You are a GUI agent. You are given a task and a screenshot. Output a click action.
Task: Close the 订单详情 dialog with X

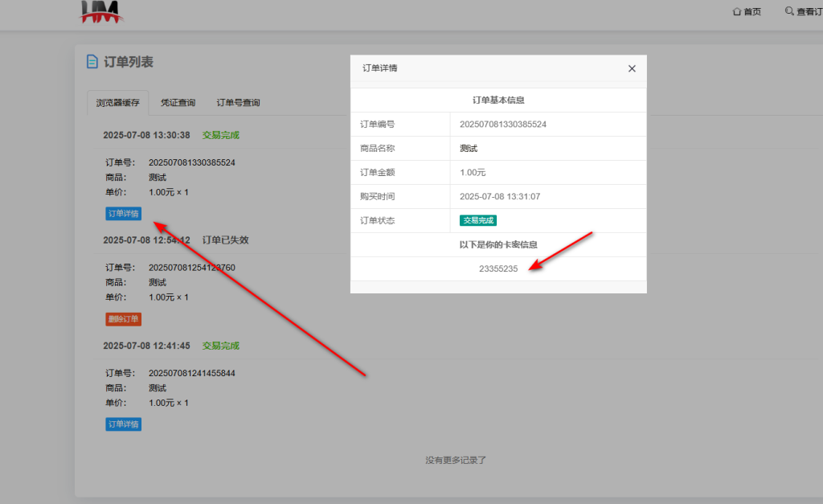[632, 68]
